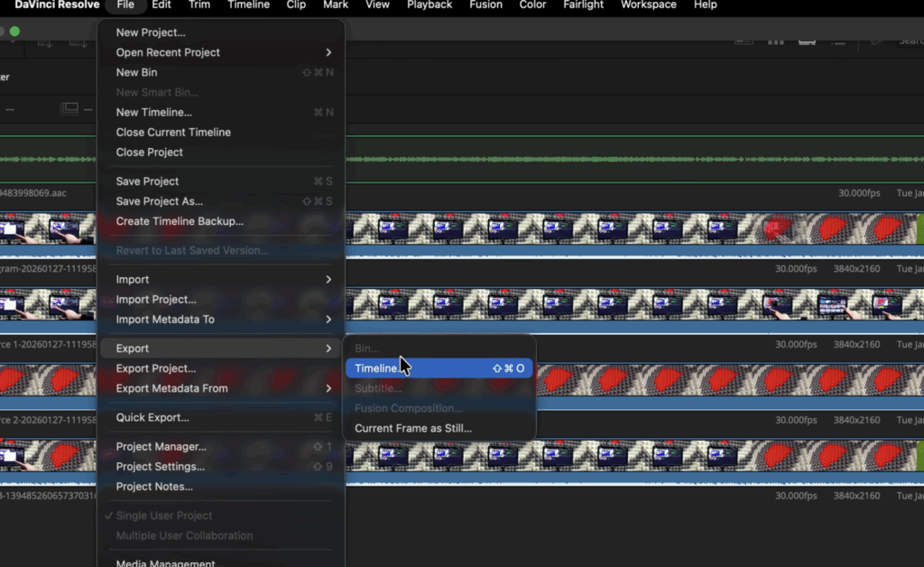This screenshot has height=567, width=924.
Task: Choose New Timeline menu entry
Action: [x=153, y=112]
